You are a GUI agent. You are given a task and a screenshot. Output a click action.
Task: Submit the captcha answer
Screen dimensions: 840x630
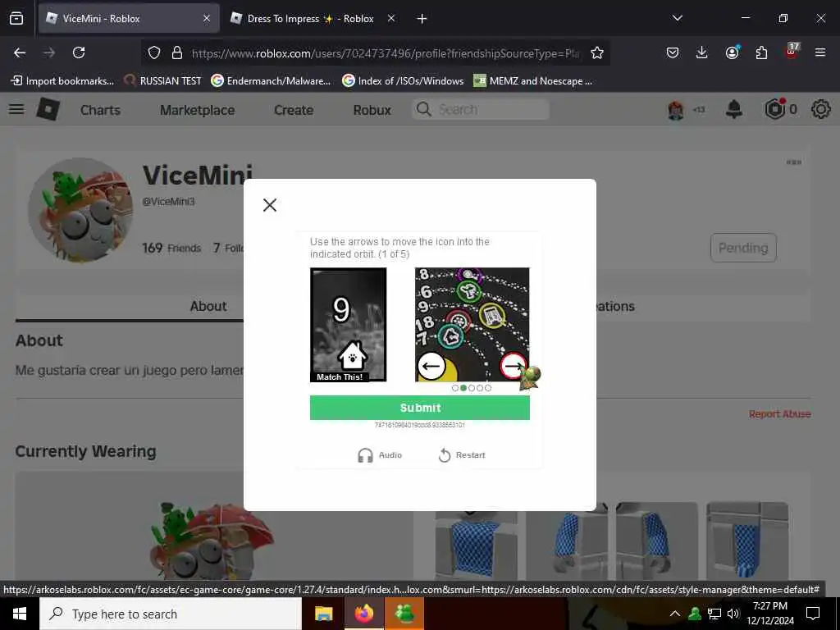click(419, 408)
